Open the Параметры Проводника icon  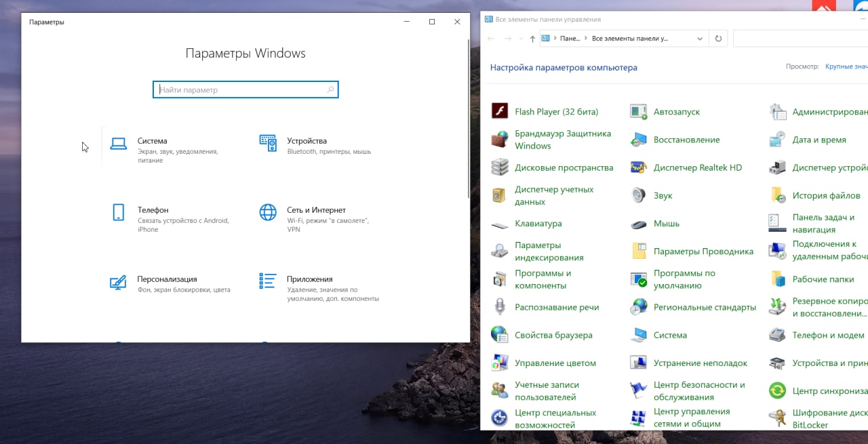[639, 251]
